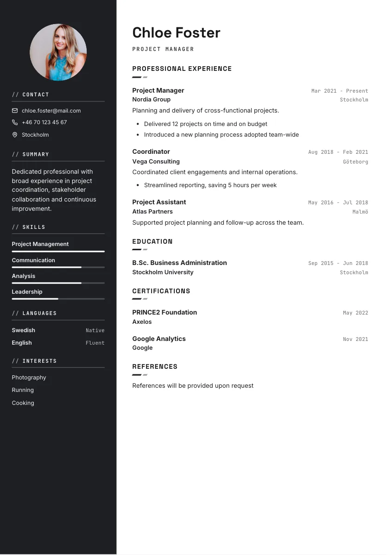Click the Vega Consulting company name

pos(156,162)
